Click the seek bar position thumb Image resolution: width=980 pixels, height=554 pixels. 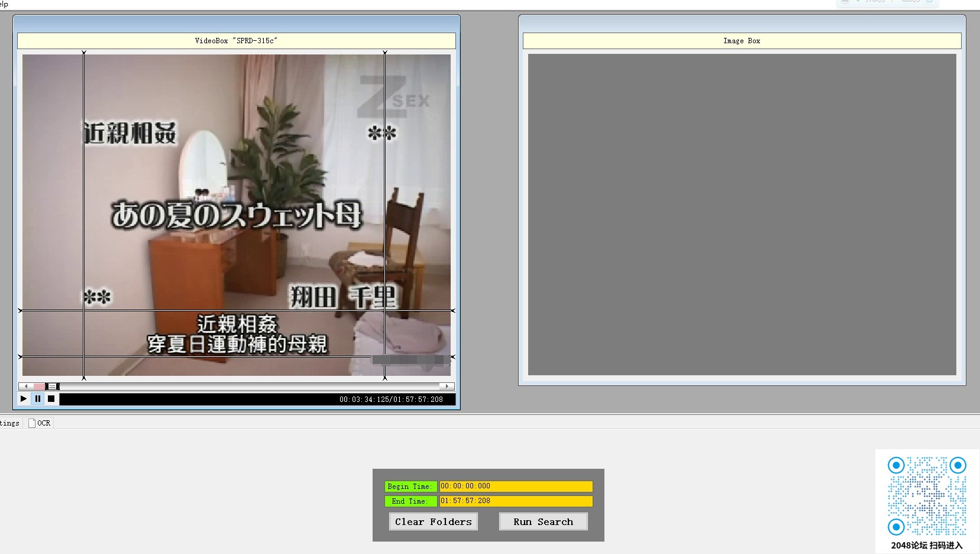(x=52, y=386)
